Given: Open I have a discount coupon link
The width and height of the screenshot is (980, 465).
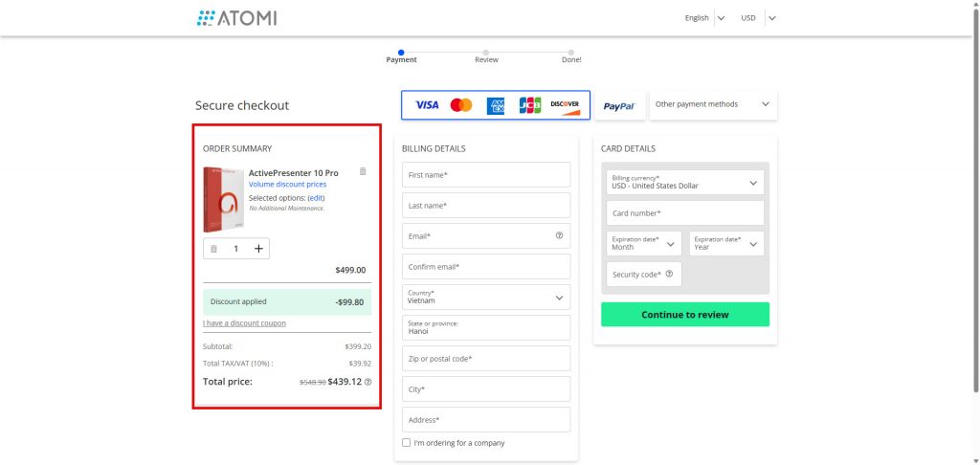Looking at the screenshot, I should click(x=244, y=323).
